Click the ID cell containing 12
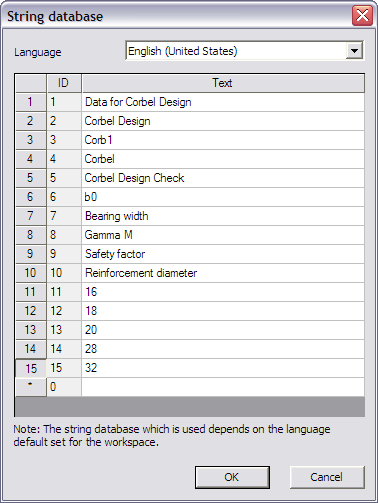Viewport: 378px width, 503px height. click(64, 311)
